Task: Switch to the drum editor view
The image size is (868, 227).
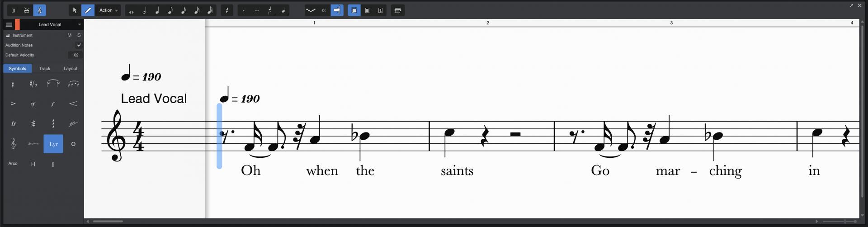Action: 27,10
